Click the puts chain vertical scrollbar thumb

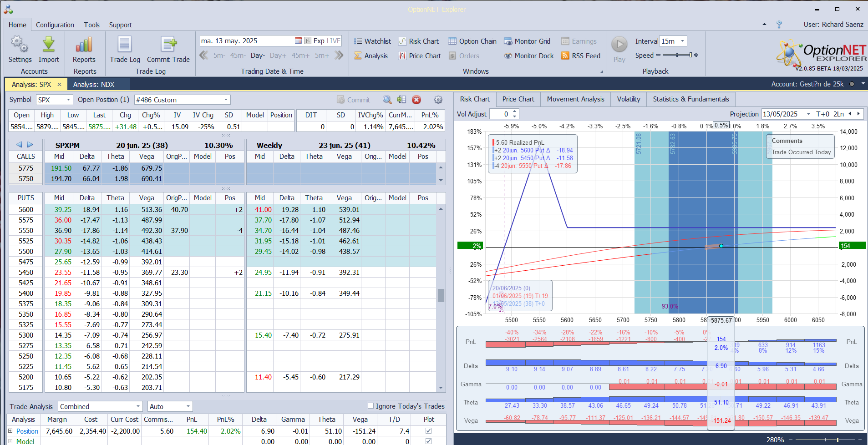(x=441, y=295)
